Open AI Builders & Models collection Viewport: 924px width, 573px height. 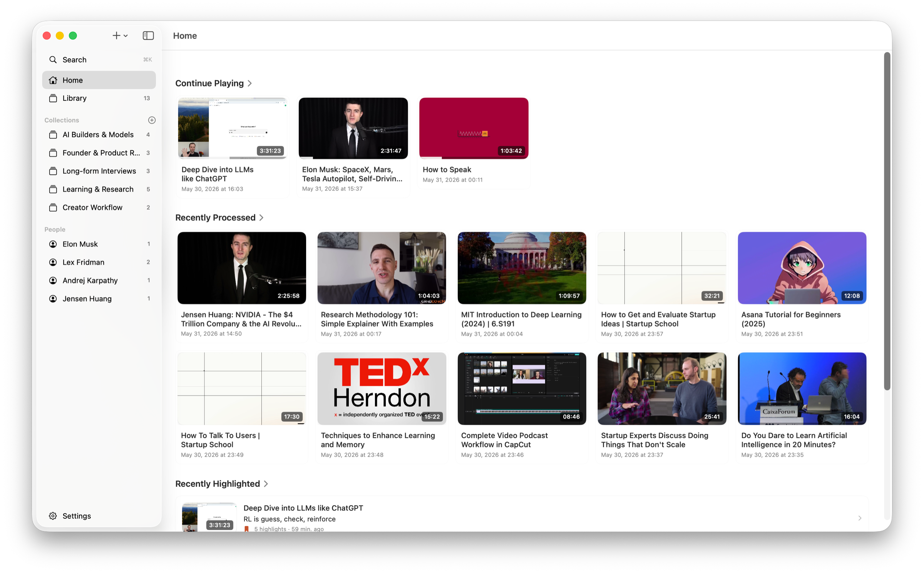click(99, 135)
